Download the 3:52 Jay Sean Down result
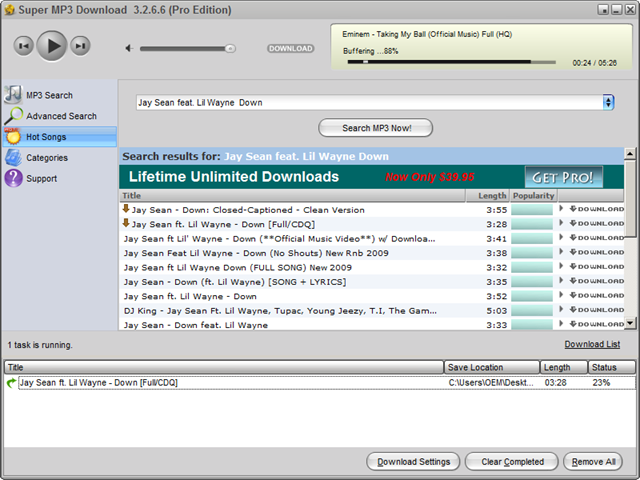This screenshot has width=640, height=480. click(597, 296)
